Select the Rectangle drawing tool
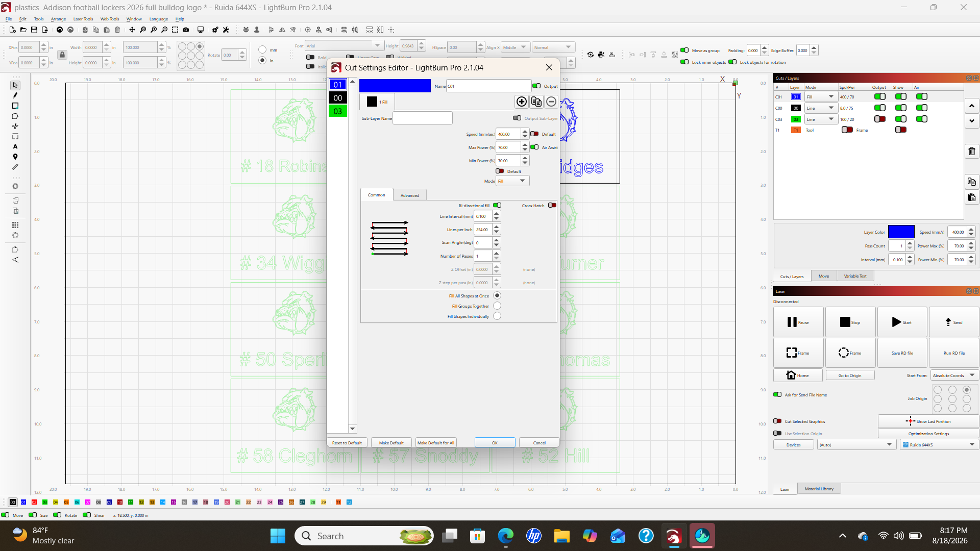Image resolution: width=980 pixels, height=551 pixels. point(15,106)
